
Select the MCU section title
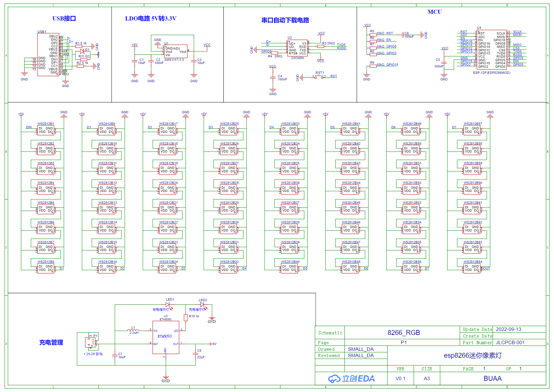[x=434, y=12]
